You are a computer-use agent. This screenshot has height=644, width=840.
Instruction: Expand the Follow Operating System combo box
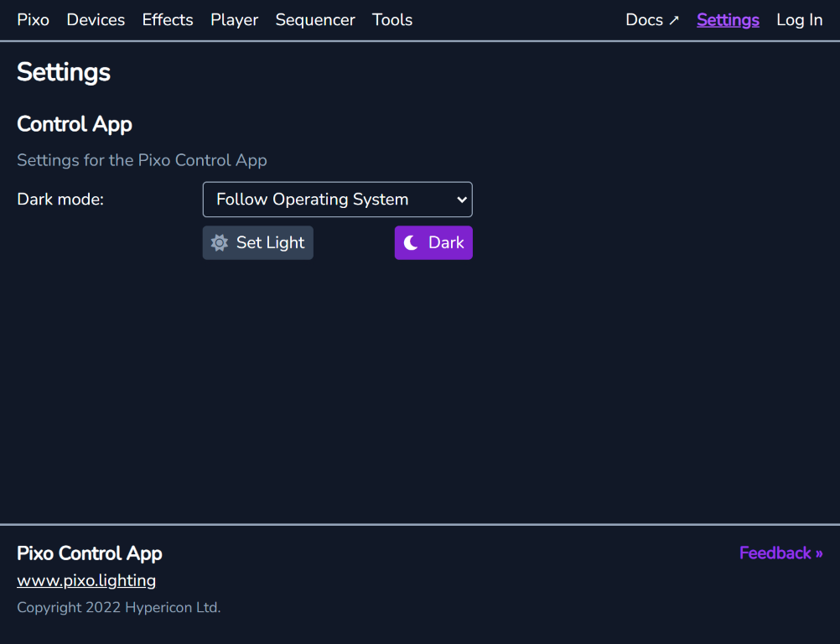[337, 200]
